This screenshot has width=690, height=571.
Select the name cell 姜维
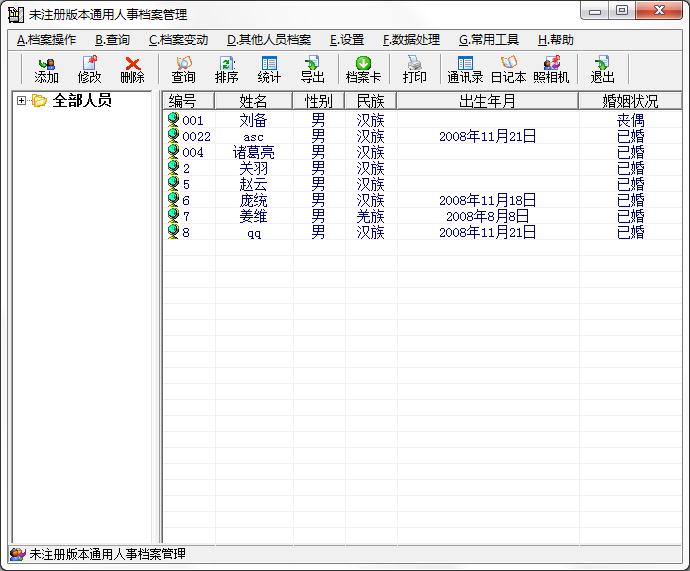(x=253, y=216)
